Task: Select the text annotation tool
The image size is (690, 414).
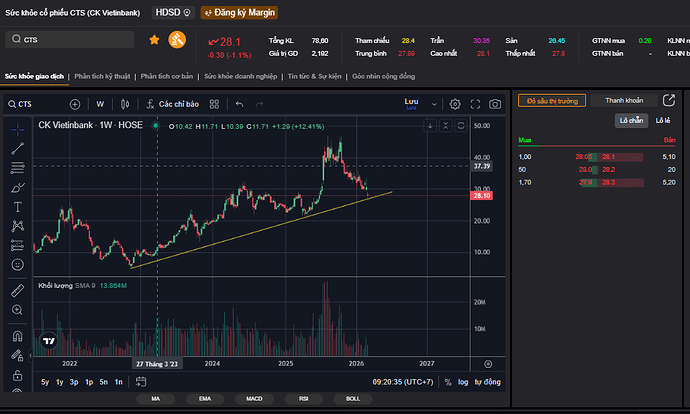Action: pyautogui.click(x=17, y=206)
